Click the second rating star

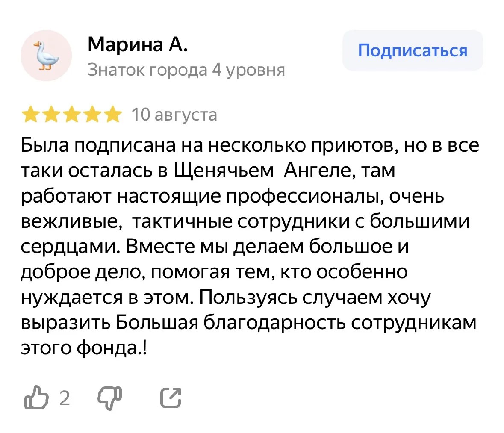pyautogui.click(x=51, y=115)
